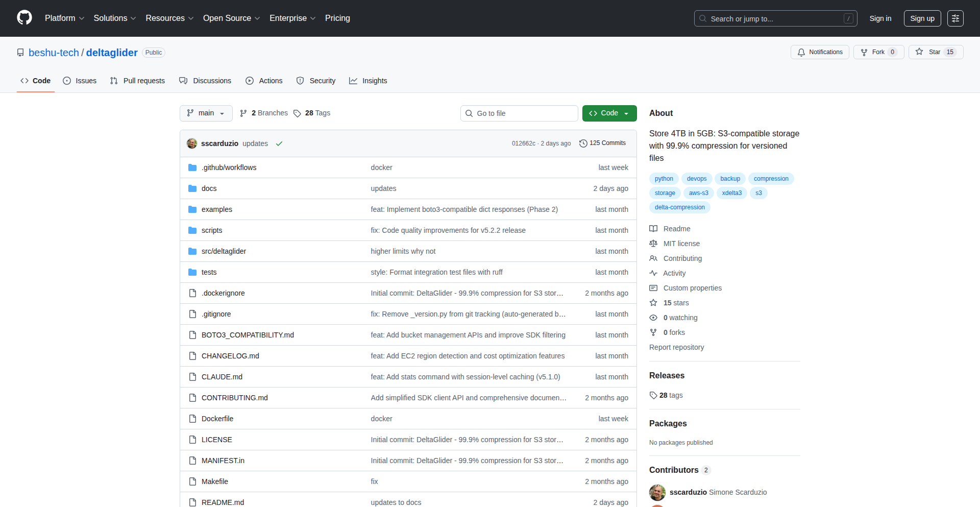Select the compression topic tag
The image size is (980, 507).
pos(771,179)
